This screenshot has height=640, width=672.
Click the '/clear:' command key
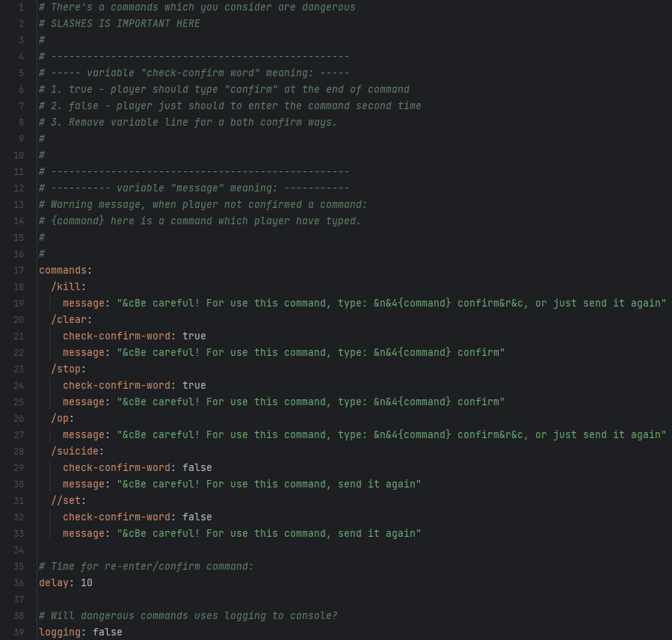(72, 320)
